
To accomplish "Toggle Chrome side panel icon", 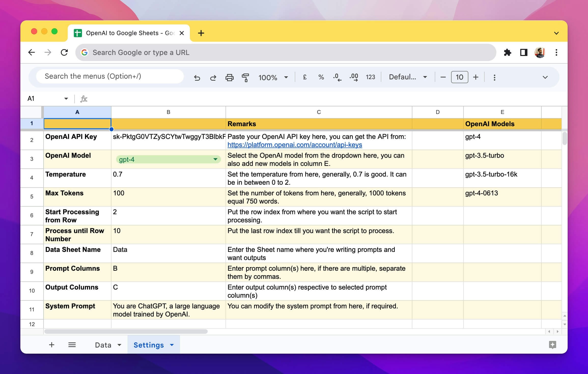I will [x=524, y=52].
